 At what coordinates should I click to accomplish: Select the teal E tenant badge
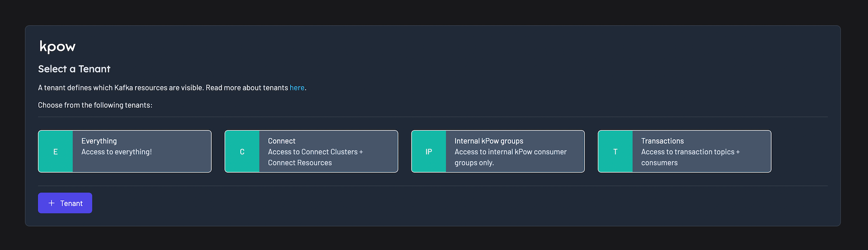(x=56, y=152)
